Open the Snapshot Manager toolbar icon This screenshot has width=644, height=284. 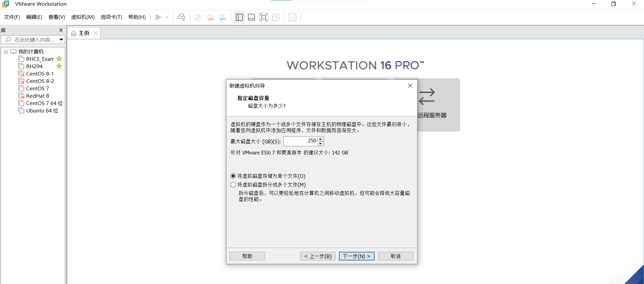[223, 17]
